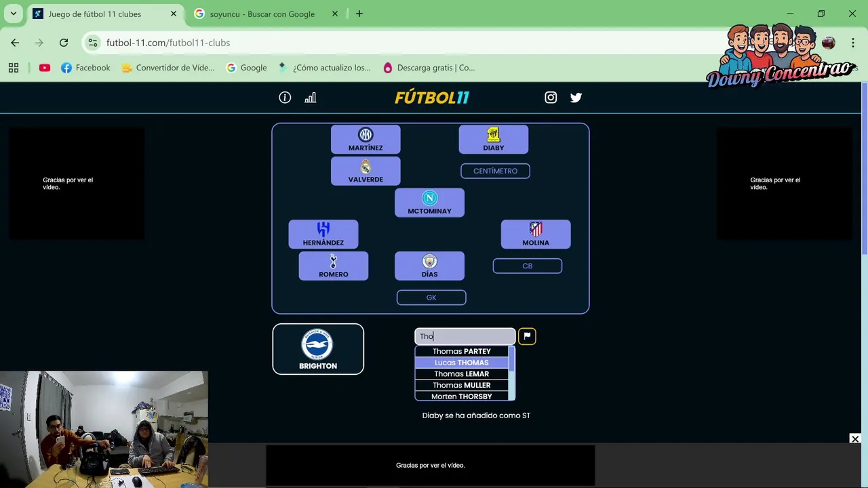
Task: Close the bottom ad banner
Action: click(x=855, y=439)
